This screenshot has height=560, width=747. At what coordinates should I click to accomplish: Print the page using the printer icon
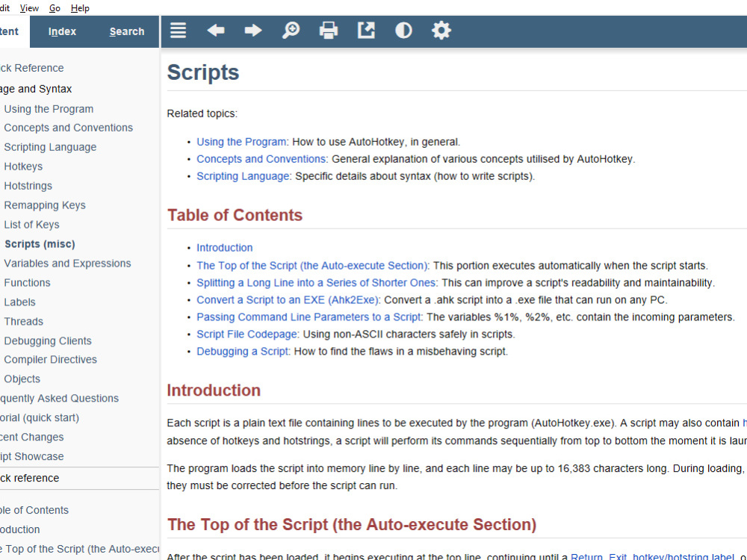(328, 31)
